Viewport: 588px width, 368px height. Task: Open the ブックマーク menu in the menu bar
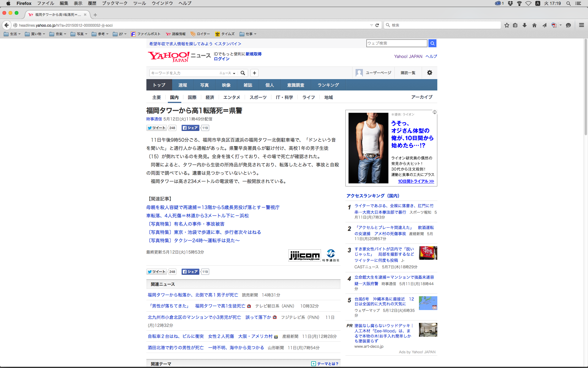pos(115,3)
